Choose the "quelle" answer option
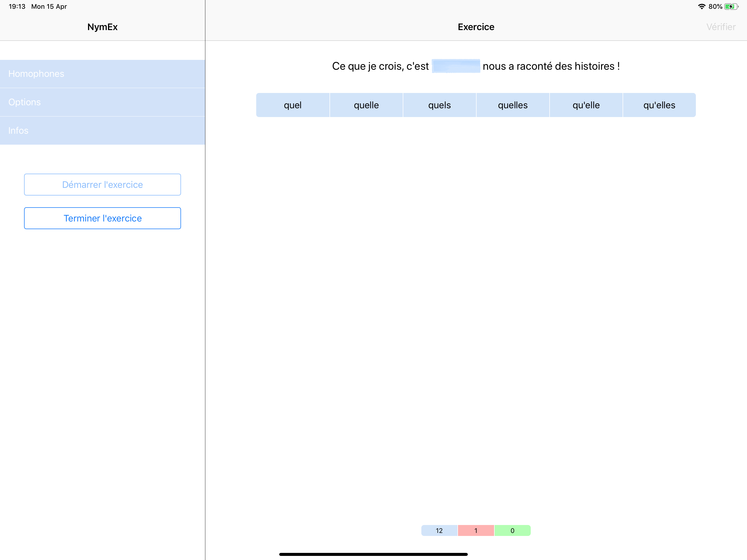This screenshot has height=560, width=747. click(x=366, y=105)
